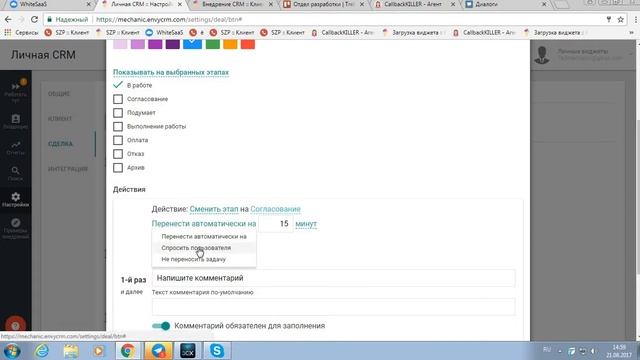
Task: Reload the page with the refresh icon
Action: (34, 19)
